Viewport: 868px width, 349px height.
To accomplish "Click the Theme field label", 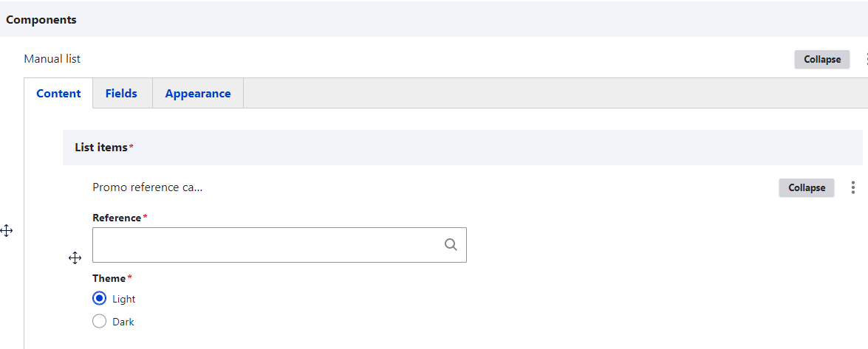I will pos(109,278).
